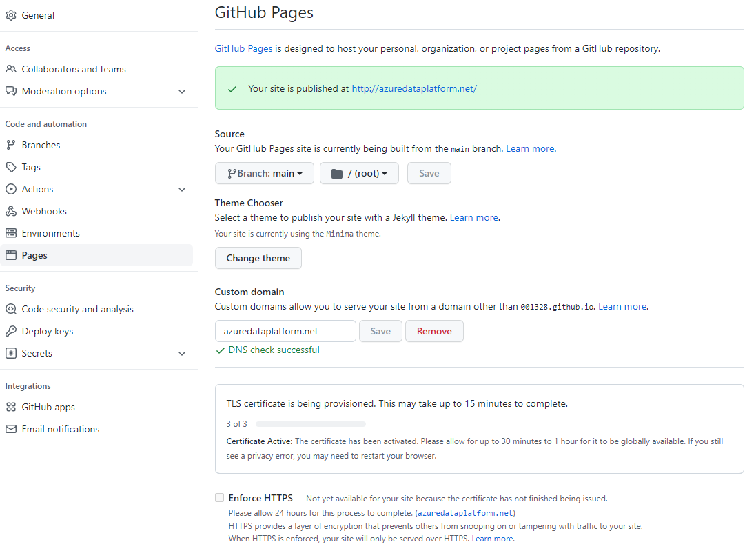The width and height of the screenshot is (756, 551).
Task: Enable the Enforce HTTPS checkbox
Action: point(219,498)
